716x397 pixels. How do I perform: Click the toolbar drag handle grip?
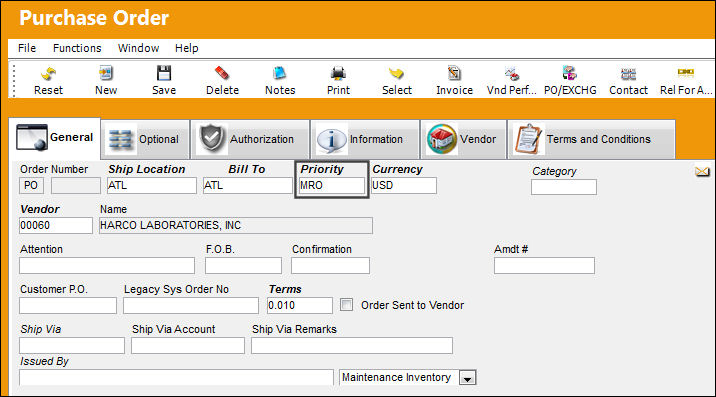coord(14,80)
